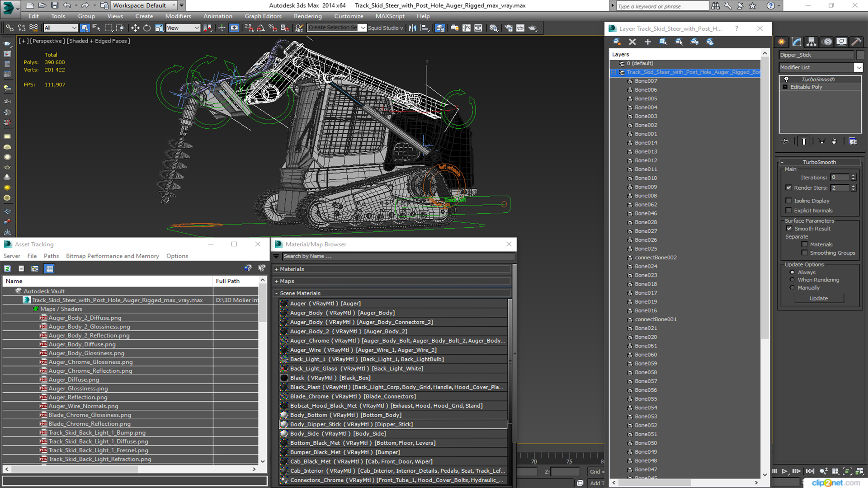
Task: Open the Rendering menu
Action: (x=308, y=16)
